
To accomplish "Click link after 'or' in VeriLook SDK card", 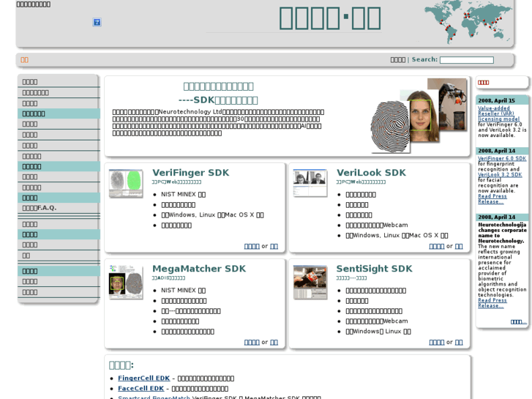I will click(x=459, y=246).
